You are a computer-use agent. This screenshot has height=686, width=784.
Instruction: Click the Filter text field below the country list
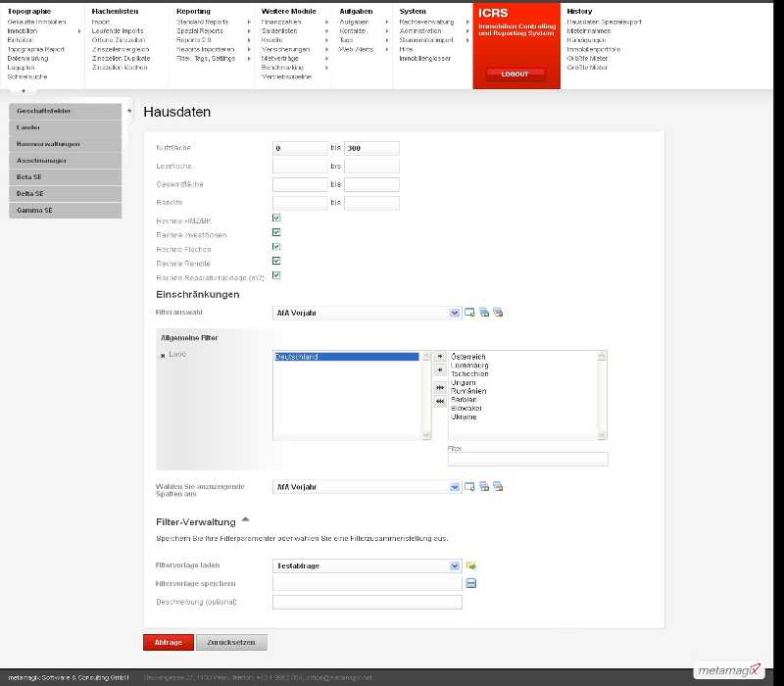click(x=528, y=459)
